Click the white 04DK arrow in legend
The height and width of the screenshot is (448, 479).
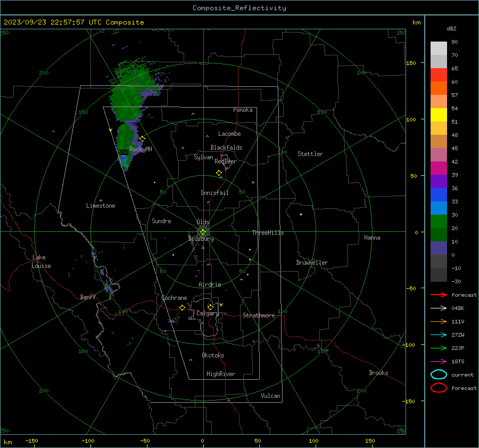pos(439,308)
